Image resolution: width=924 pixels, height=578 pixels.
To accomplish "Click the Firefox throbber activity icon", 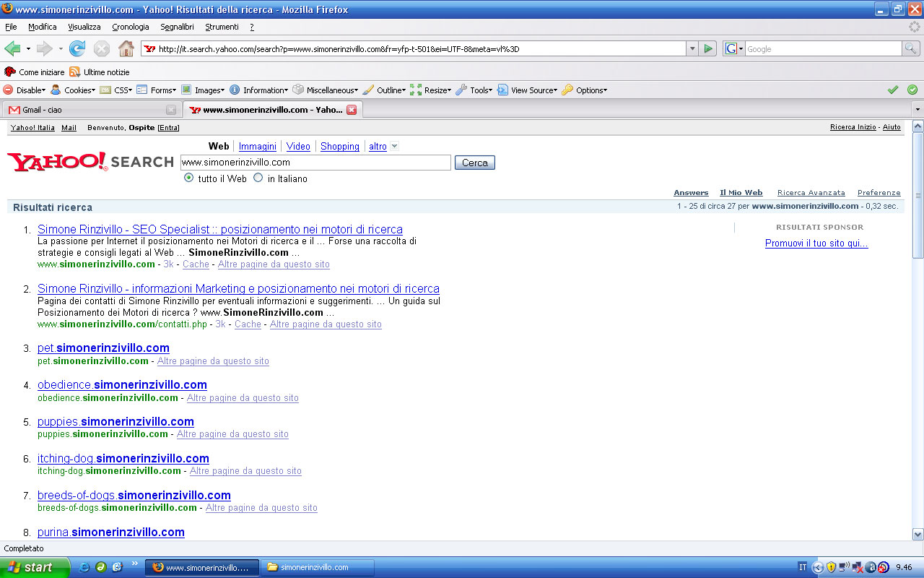I will point(915,27).
